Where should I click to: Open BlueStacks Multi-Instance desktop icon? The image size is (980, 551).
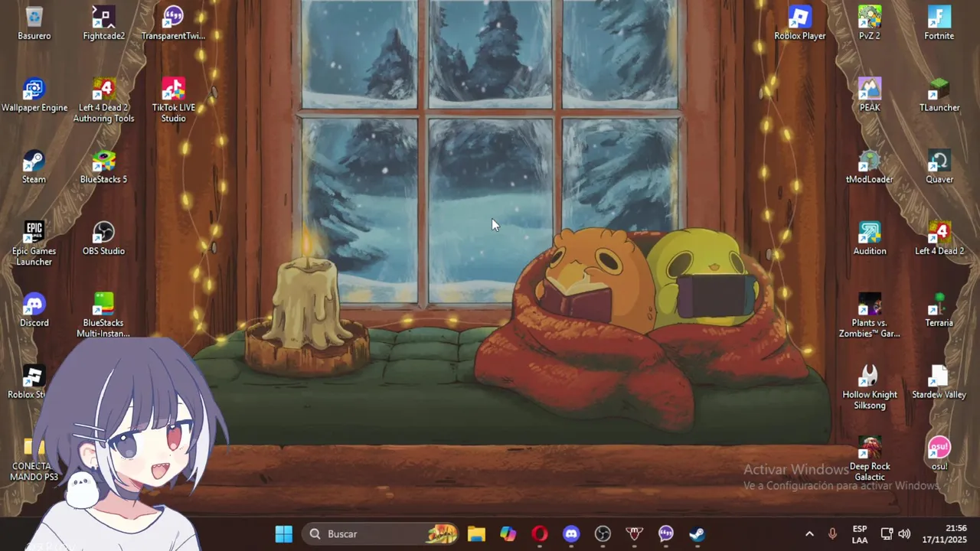point(103,315)
